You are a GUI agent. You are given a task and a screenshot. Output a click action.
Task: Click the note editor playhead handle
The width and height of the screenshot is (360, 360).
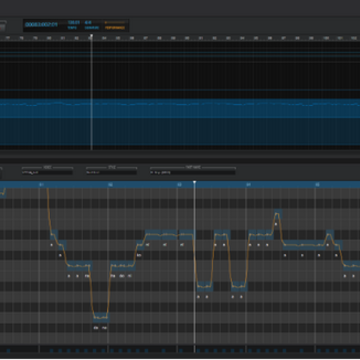click(195, 182)
